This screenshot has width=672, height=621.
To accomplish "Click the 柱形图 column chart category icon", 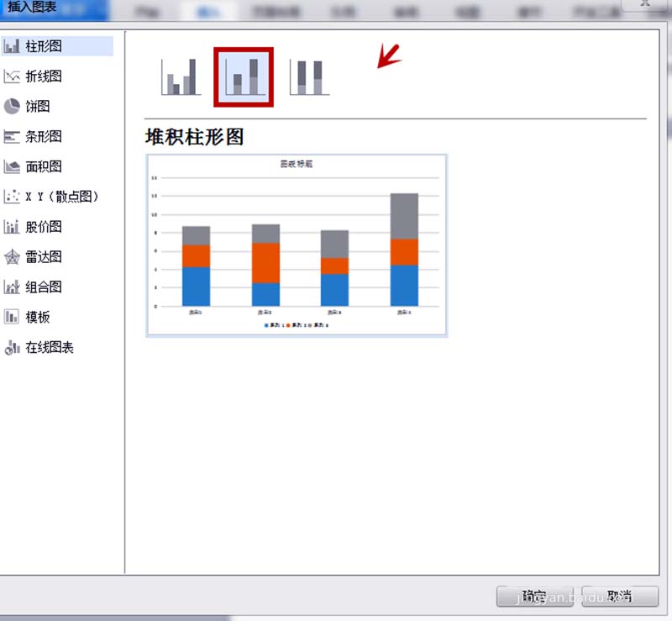I will 12,46.
